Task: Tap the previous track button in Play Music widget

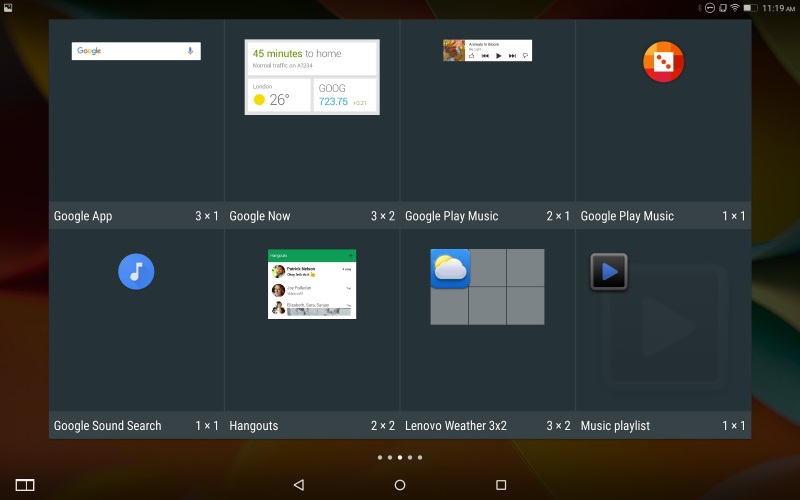Action: (x=485, y=56)
